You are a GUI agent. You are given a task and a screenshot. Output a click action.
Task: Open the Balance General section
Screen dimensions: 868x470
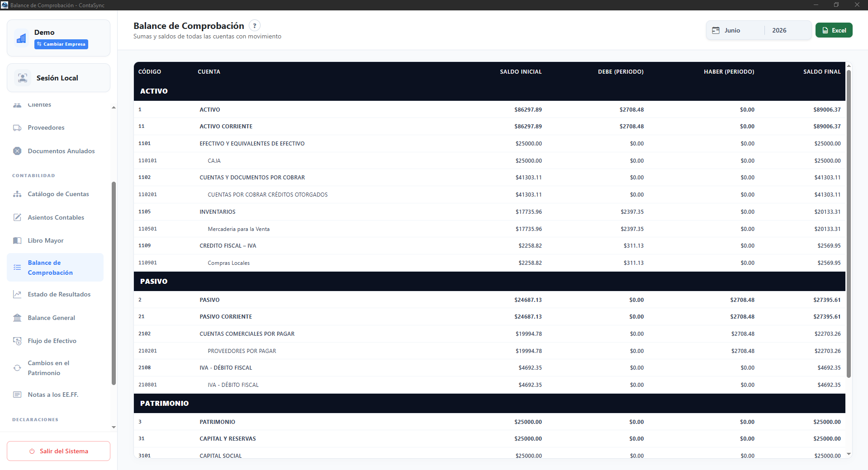coord(55,318)
